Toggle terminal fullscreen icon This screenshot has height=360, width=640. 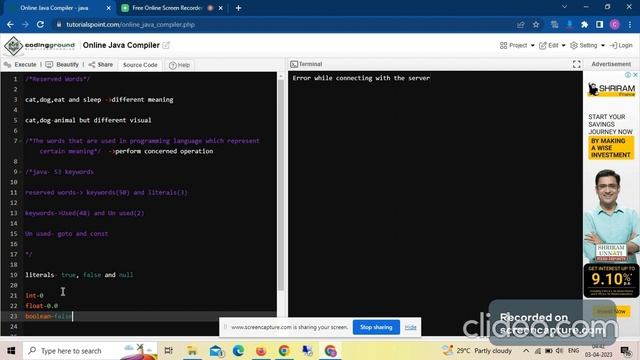[x=576, y=64]
